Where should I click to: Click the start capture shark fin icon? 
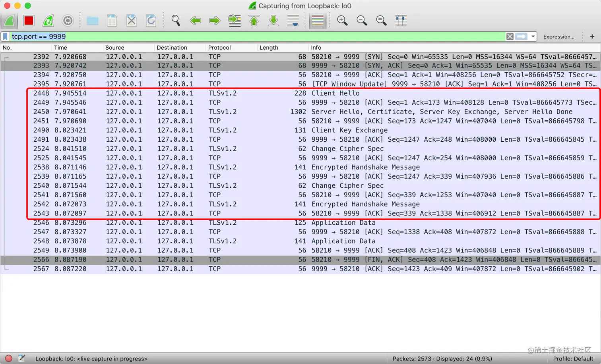(x=9, y=21)
